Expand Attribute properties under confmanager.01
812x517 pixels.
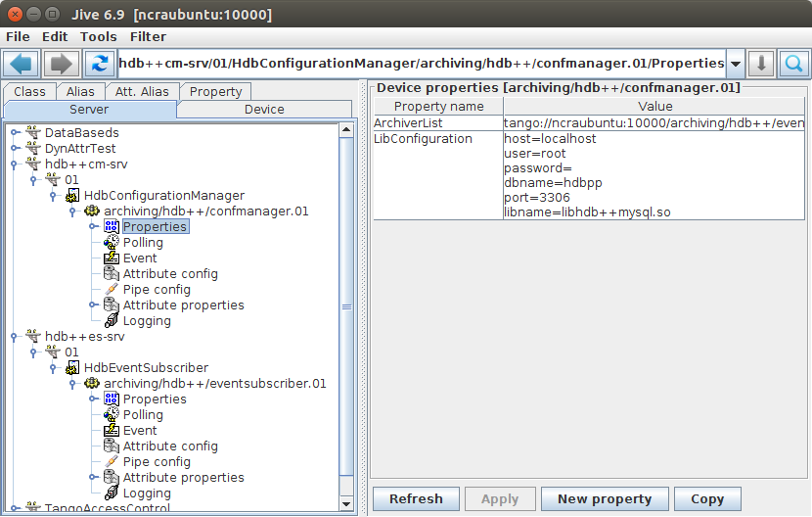click(x=92, y=305)
